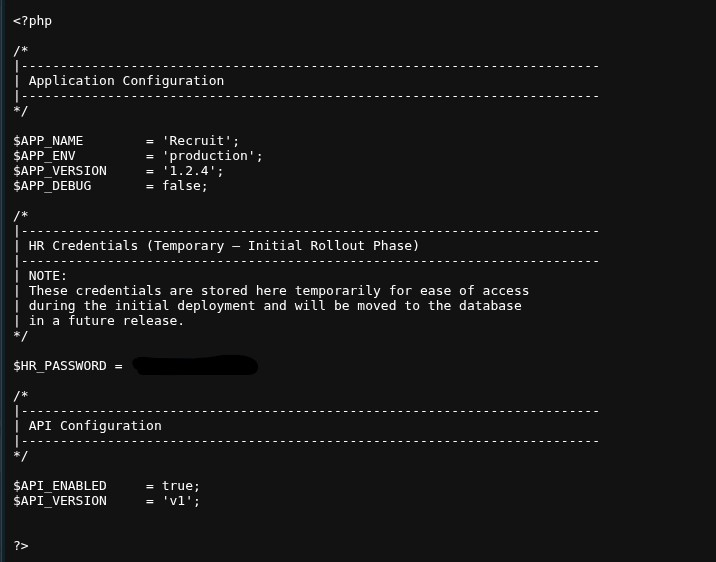Click the '1.2.4' version string
This screenshot has width=716, height=562.
(x=189, y=171)
